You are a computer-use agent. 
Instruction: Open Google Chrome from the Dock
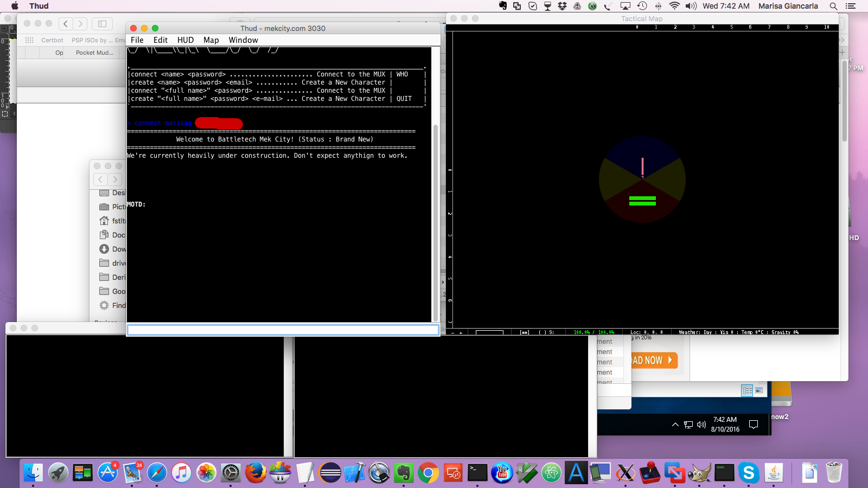click(428, 473)
